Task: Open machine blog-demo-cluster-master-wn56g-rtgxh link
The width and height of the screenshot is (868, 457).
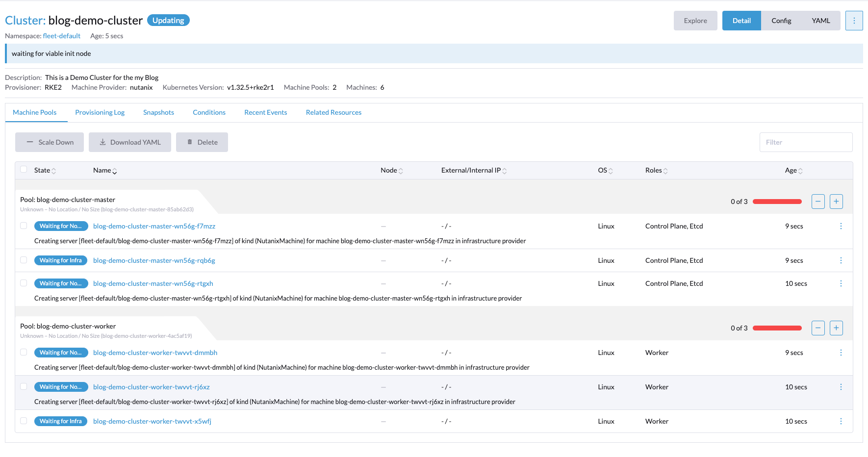Action: coord(153,283)
